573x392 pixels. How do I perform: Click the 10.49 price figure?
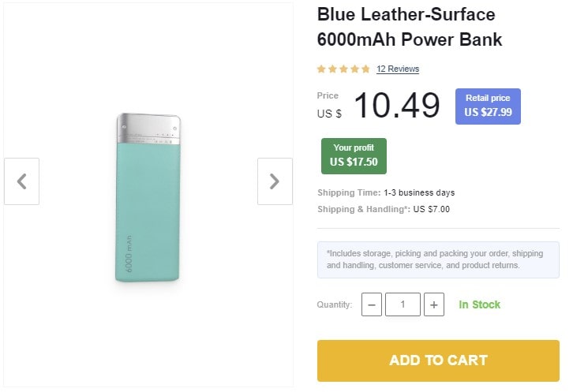point(396,106)
